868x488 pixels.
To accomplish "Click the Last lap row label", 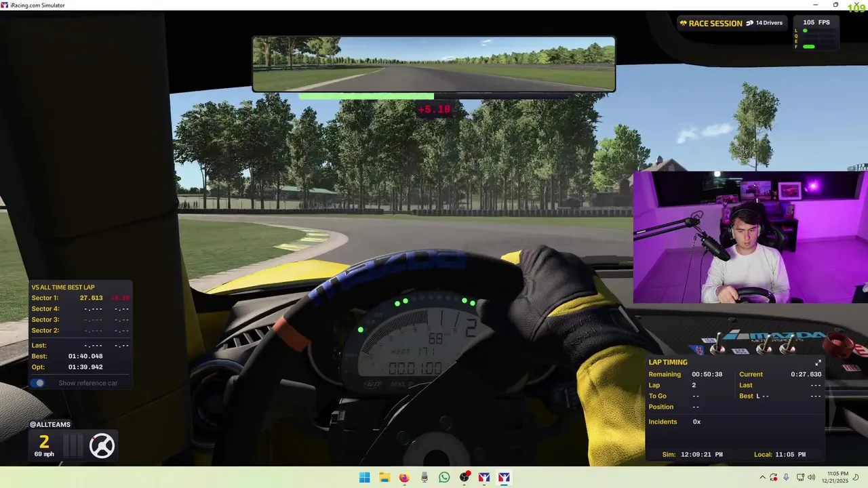I will [x=39, y=345].
